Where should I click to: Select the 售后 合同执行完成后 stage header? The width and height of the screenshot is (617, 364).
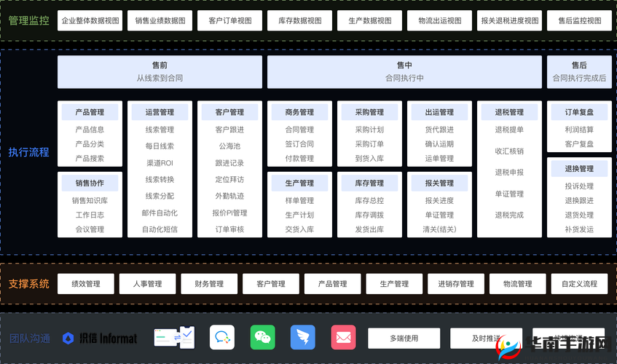point(579,72)
